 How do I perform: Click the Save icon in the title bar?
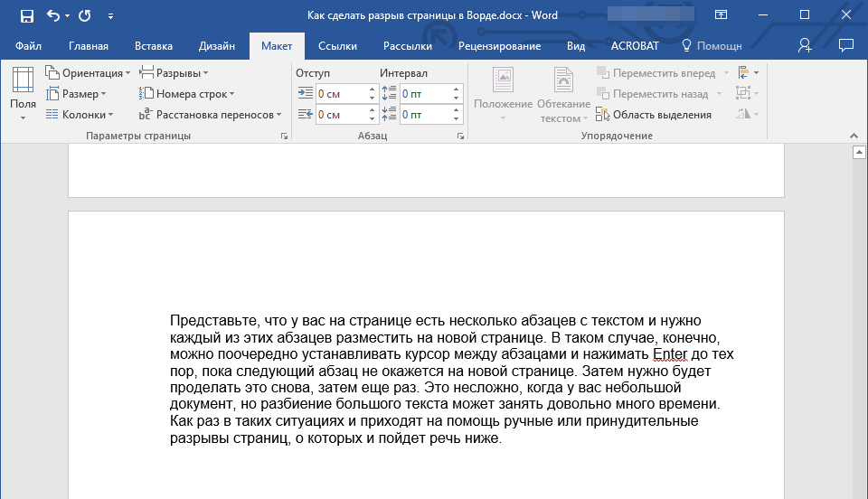point(26,15)
